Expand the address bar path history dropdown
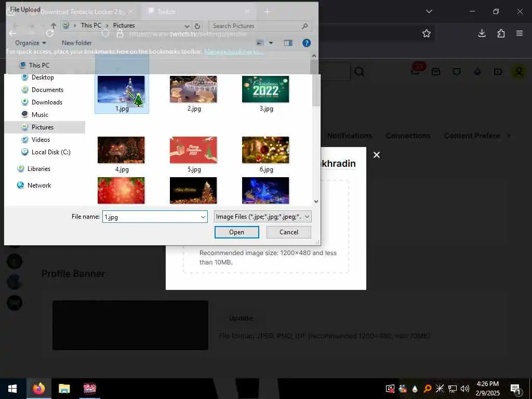The width and height of the screenshot is (532, 399). tap(187, 26)
